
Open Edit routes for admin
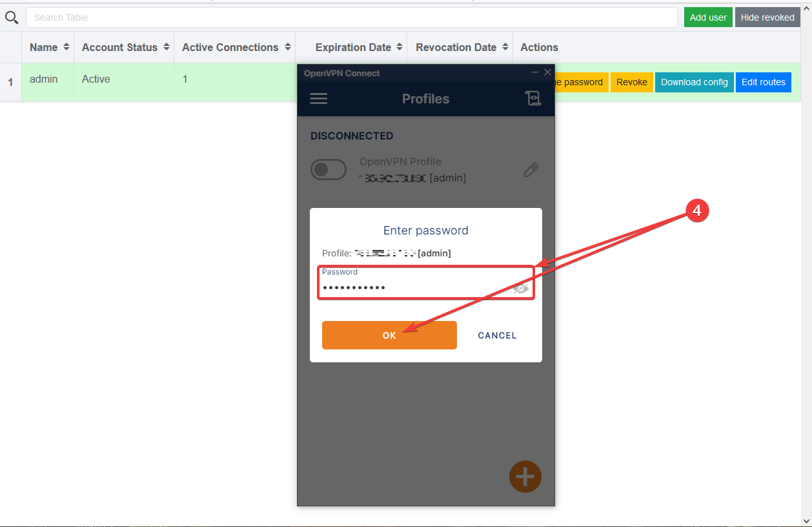(764, 82)
